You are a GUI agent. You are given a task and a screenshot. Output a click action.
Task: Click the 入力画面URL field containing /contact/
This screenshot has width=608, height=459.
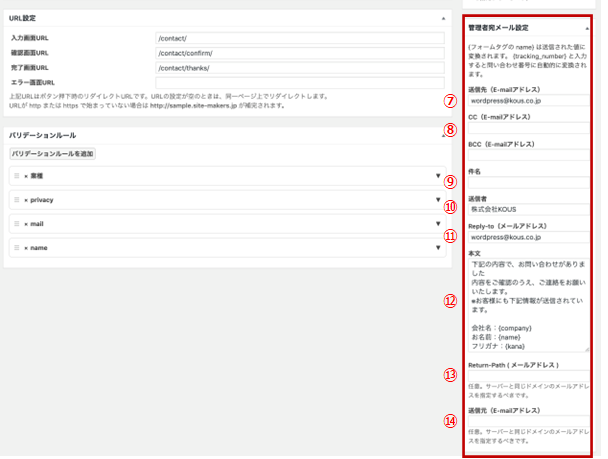coord(300,37)
